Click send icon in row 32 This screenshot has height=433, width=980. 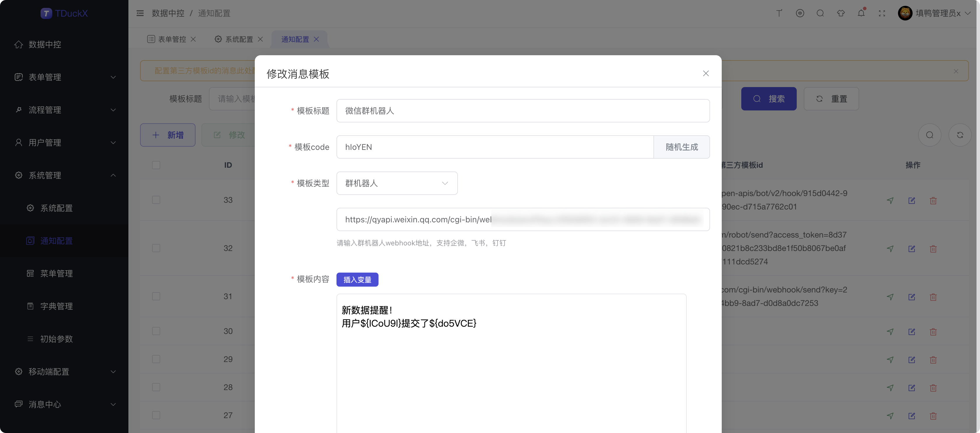(890, 248)
